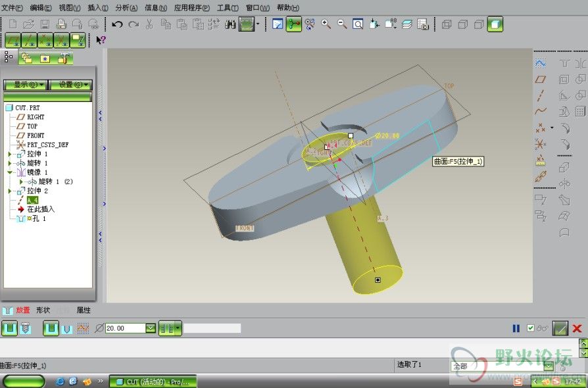The height and width of the screenshot is (388, 588).
Task: Open the 显示 dropdown button
Action: (26, 85)
